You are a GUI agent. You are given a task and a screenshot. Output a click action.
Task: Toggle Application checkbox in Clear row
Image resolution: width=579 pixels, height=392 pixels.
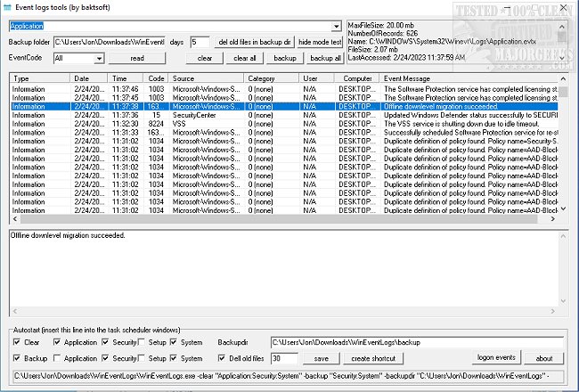[x=57, y=342]
